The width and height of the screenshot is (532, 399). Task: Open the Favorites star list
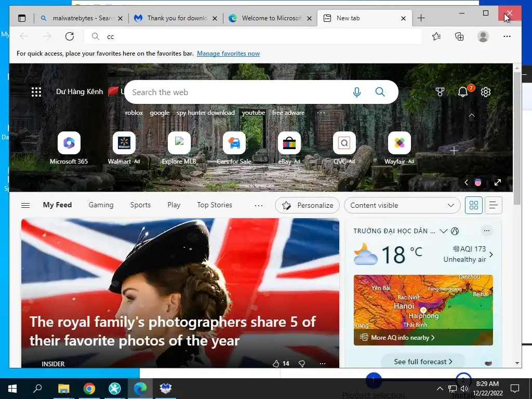pos(436,36)
